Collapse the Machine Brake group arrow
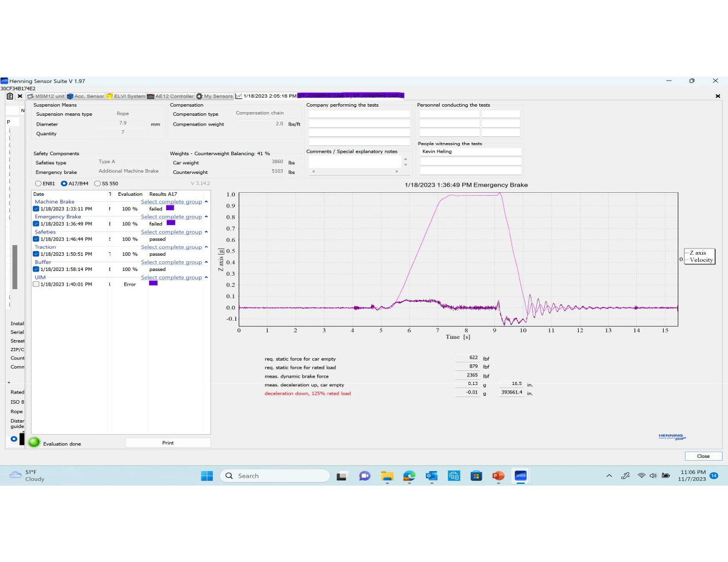This screenshot has width=728, height=562. click(206, 202)
